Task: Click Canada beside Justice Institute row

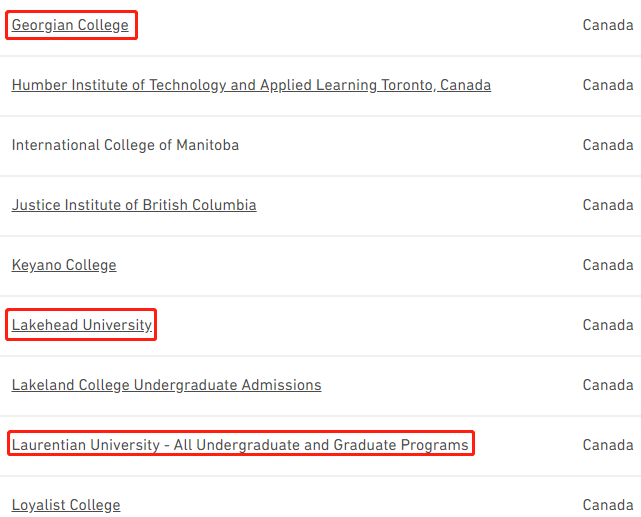Action: (608, 205)
